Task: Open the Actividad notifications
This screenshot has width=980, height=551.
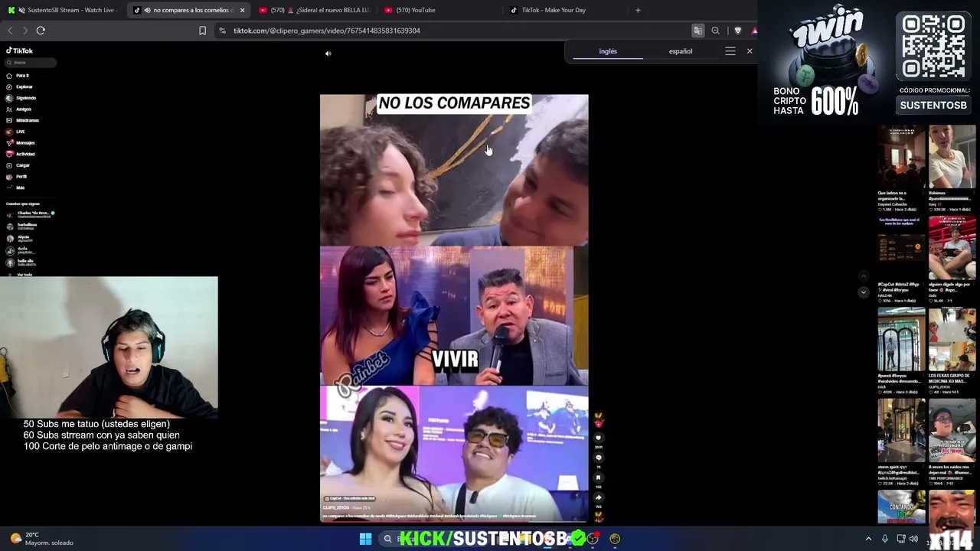Action: tap(20, 154)
